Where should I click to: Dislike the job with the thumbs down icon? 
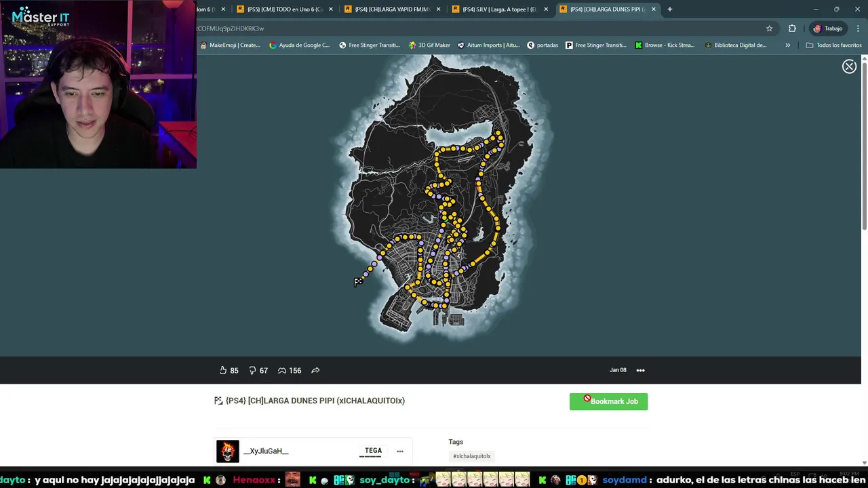(252, 370)
